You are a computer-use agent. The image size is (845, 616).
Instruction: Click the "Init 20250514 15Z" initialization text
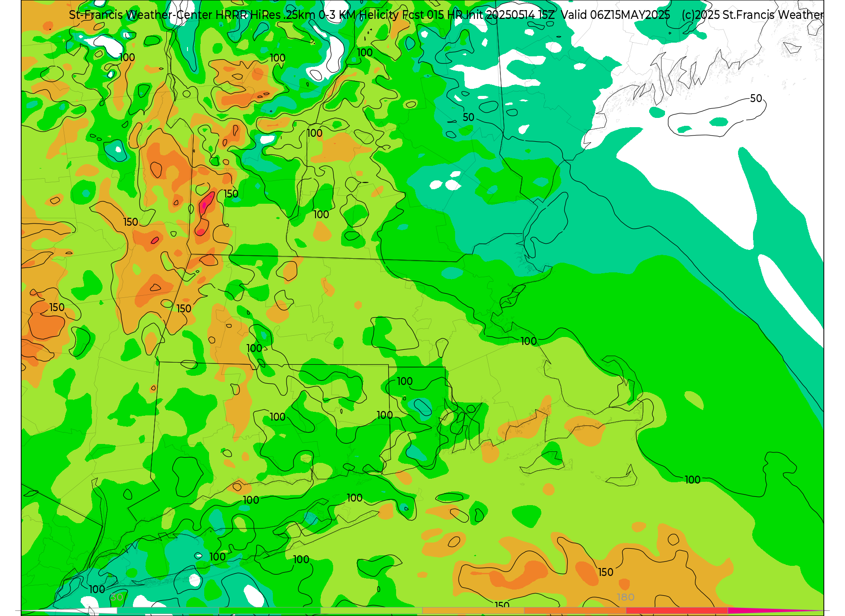click(x=510, y=15)
